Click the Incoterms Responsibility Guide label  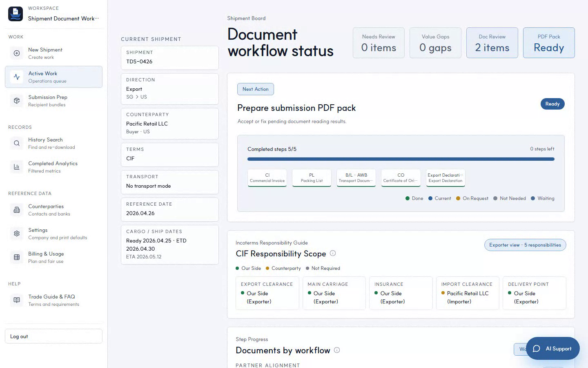coord(272,243)
